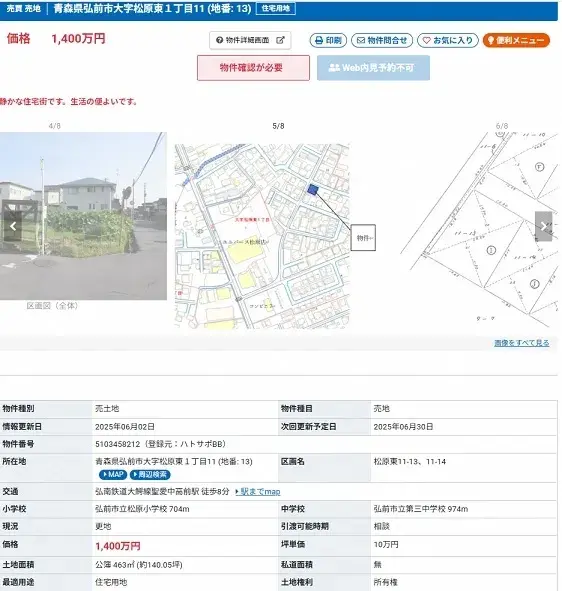Click the 物件 callout box on map
Viewport: 562px width, 591px height.
pyautogui.click(x=363, y=237)
